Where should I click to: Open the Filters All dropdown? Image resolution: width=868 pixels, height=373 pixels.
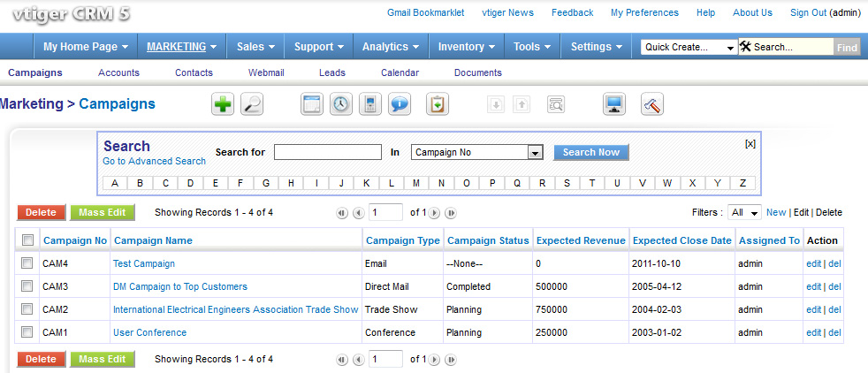[744, 212]
